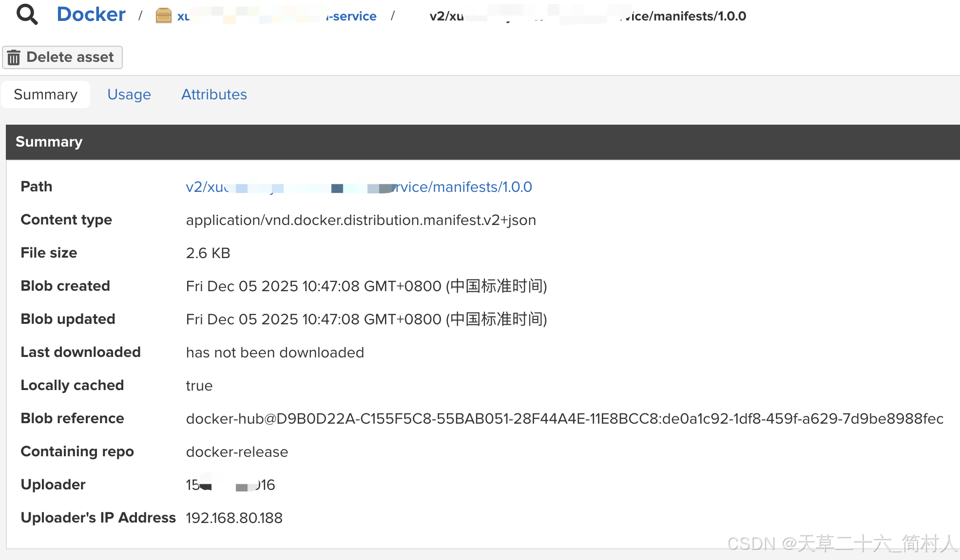
Task: Click the Summary panel header bar
Action: click(x=482, y=142)
